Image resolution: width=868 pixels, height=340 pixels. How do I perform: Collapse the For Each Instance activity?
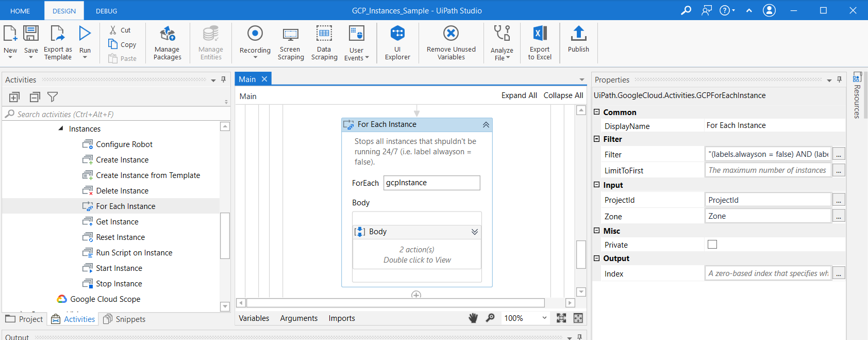[486, 125]
